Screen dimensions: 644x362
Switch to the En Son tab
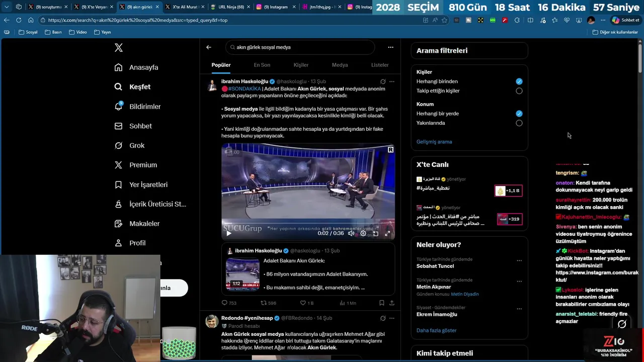point(262,65)
